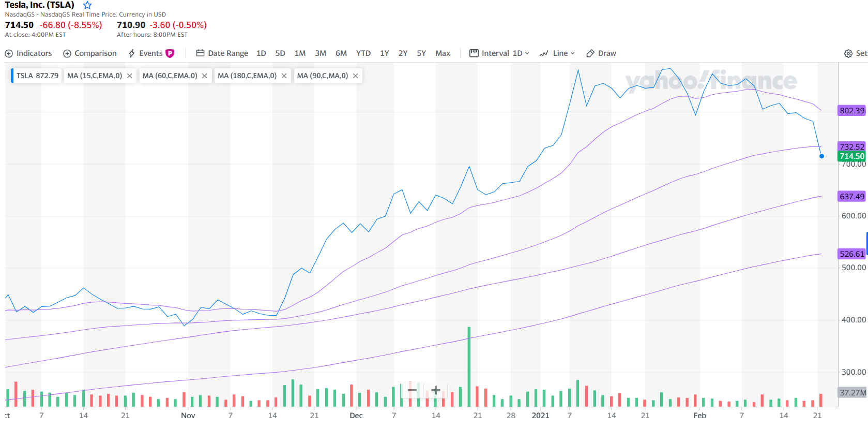The image size is (868, 428).
Task: Click the Tesla, Inc. (TSLA) title
Action: click(40, 5)
